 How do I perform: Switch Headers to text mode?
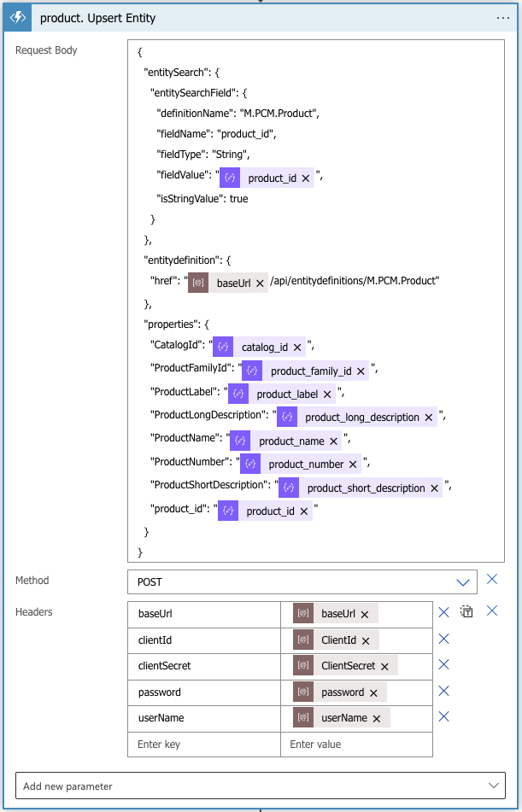tap(467, 611)
